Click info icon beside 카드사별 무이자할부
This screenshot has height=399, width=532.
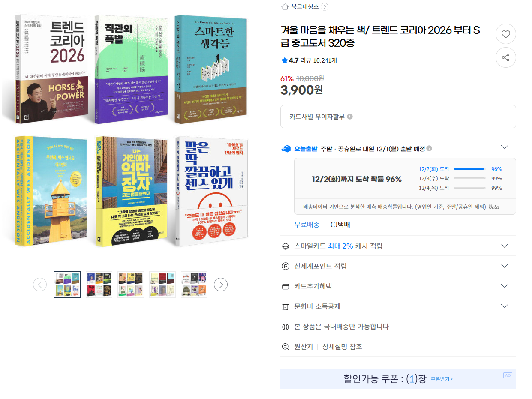[x=350, y=117]
